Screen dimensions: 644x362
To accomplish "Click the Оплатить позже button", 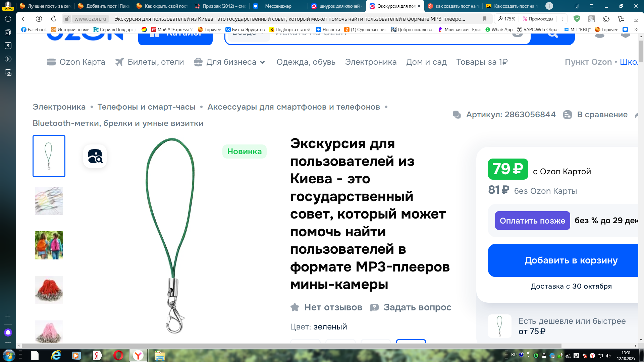I will point(532,221).
